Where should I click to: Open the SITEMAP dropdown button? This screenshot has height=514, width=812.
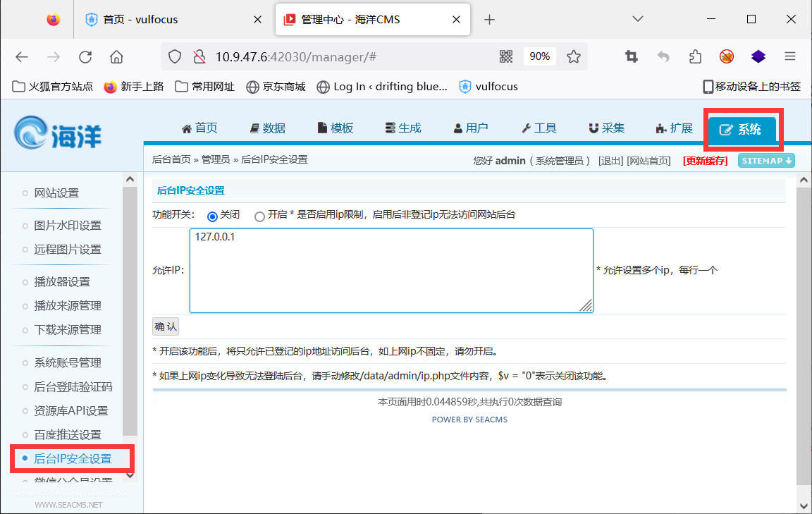(766, 161)
